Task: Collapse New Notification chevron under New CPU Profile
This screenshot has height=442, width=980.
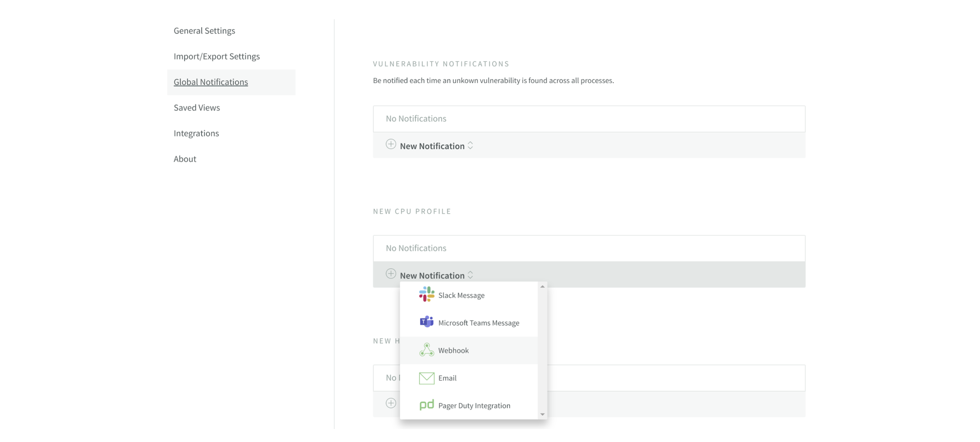Action: tap(470, 275)
